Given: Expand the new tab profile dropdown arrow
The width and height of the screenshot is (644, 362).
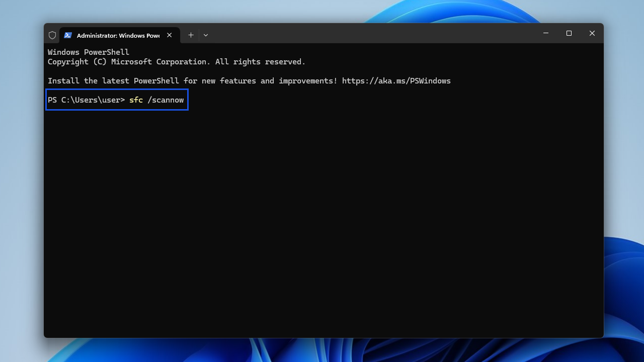Looking at the screenshot, I should click(206, 35).
